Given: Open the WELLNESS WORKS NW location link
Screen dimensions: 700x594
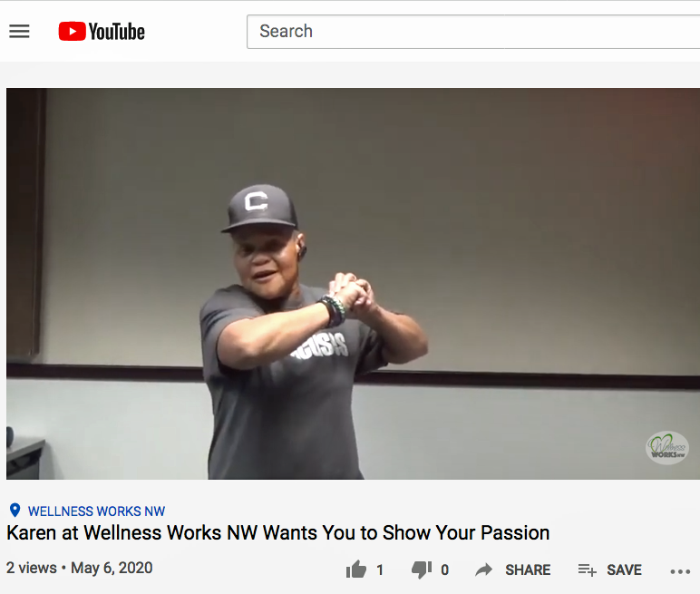Looking at the screenshot, I should click(x=96, y=511).
